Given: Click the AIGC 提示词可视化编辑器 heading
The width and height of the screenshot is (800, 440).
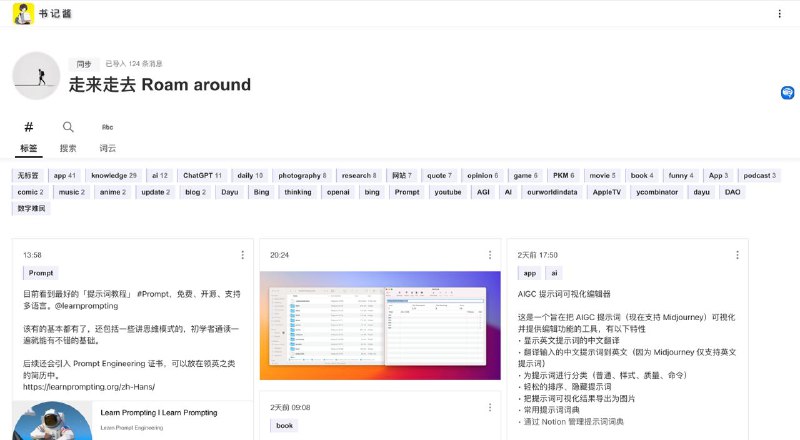Looking at the screenshot, I should (564, 294).
